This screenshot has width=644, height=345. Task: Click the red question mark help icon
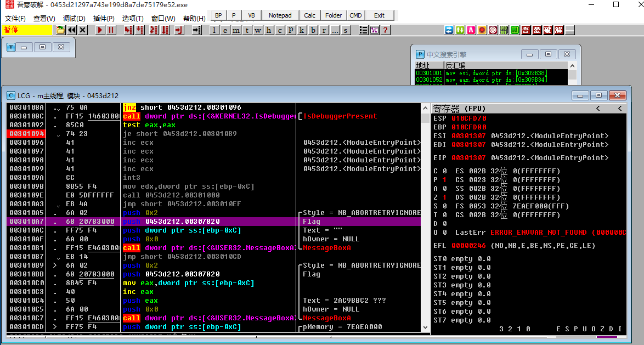[386, 30]
